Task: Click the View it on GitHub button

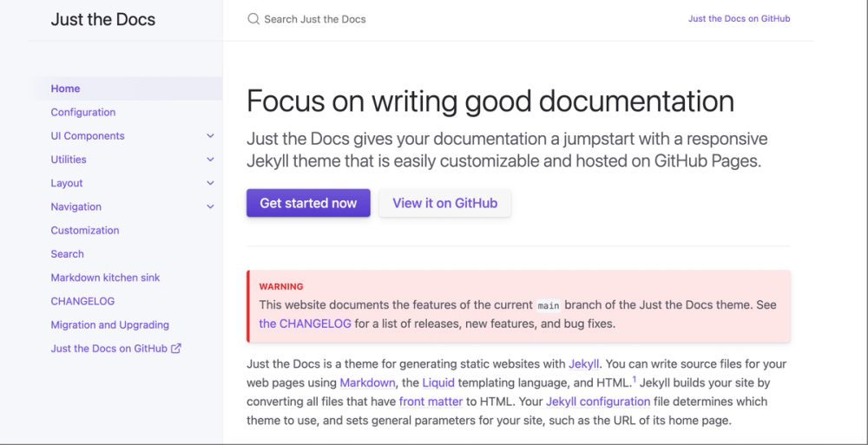Action: [445, 203]
